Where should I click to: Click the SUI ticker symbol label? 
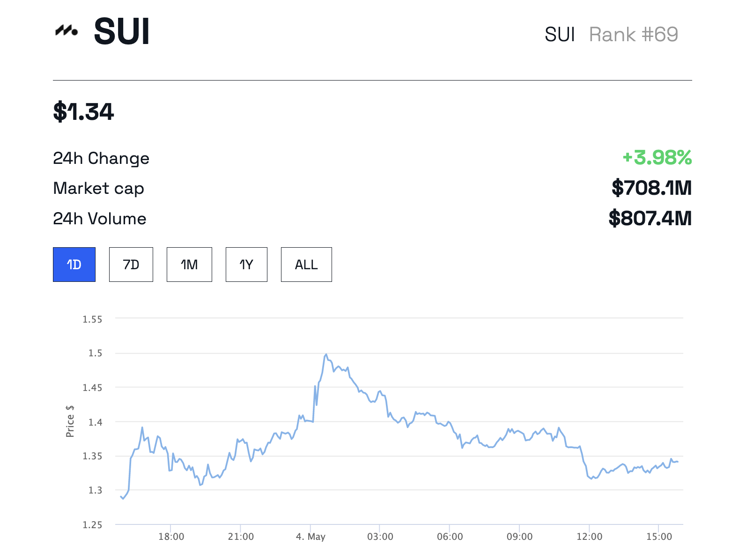560,35
